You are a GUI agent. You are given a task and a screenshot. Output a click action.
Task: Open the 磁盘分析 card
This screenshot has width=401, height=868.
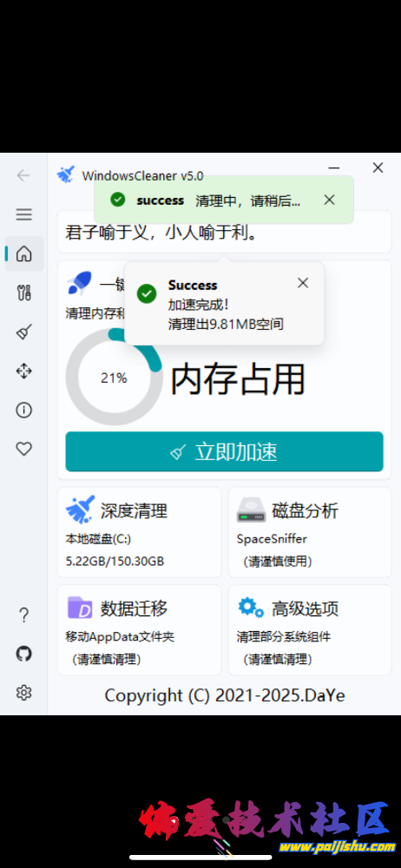click(x=310, y=532)
